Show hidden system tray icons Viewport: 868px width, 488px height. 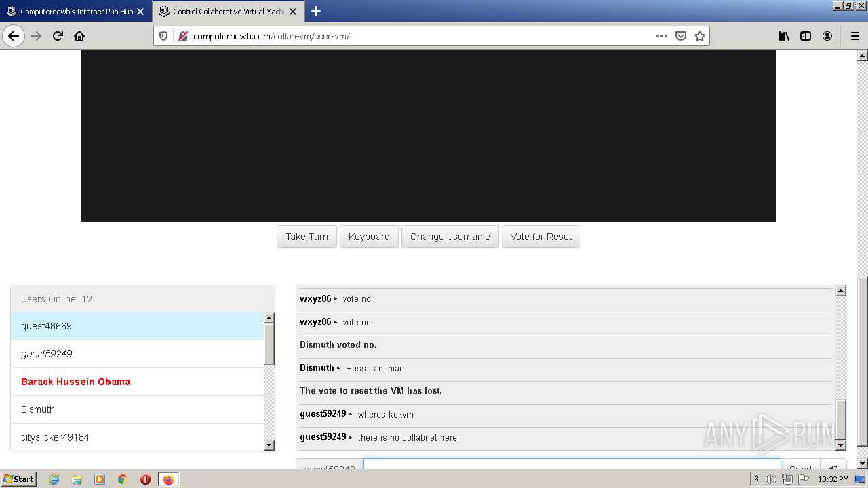click(756, 479)
